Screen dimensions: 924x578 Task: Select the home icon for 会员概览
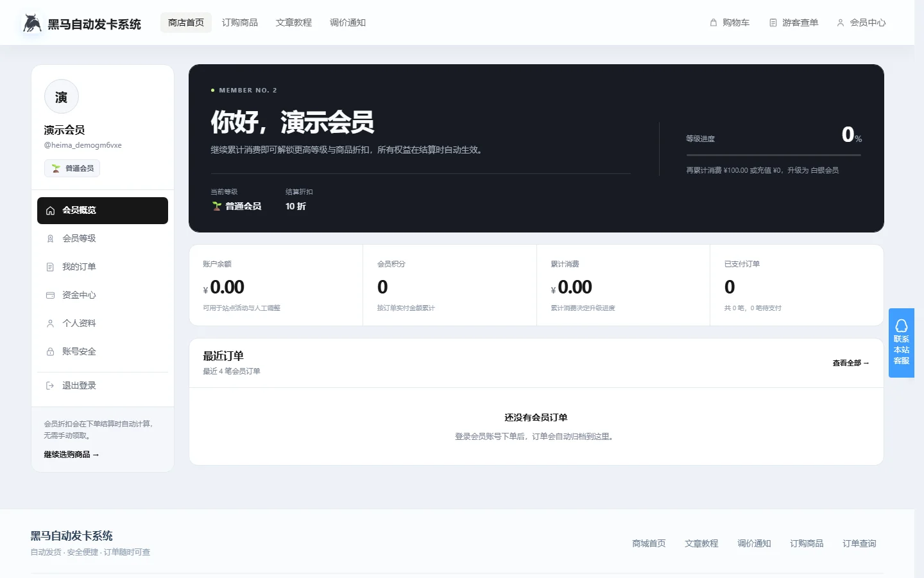coord(50,211)
